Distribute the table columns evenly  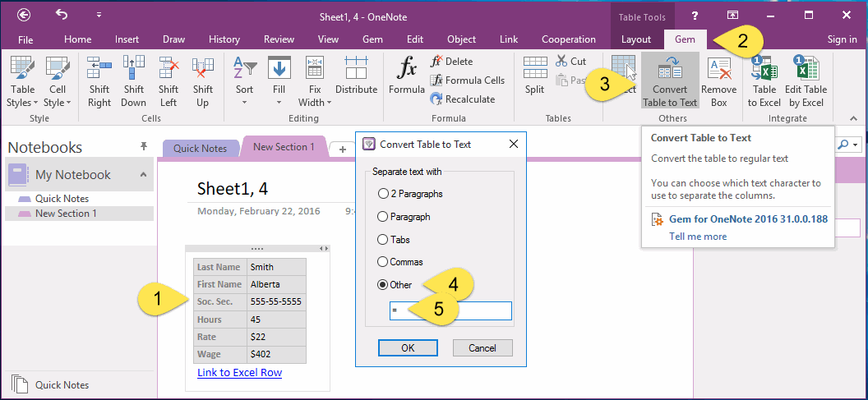pyautogui.click(x=356, y=76)
